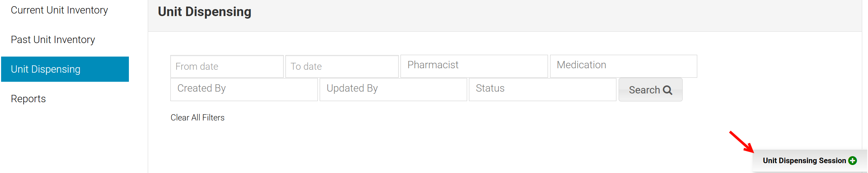Click the red arrow annotation
The image size is (868, 173).
[741, 141]
